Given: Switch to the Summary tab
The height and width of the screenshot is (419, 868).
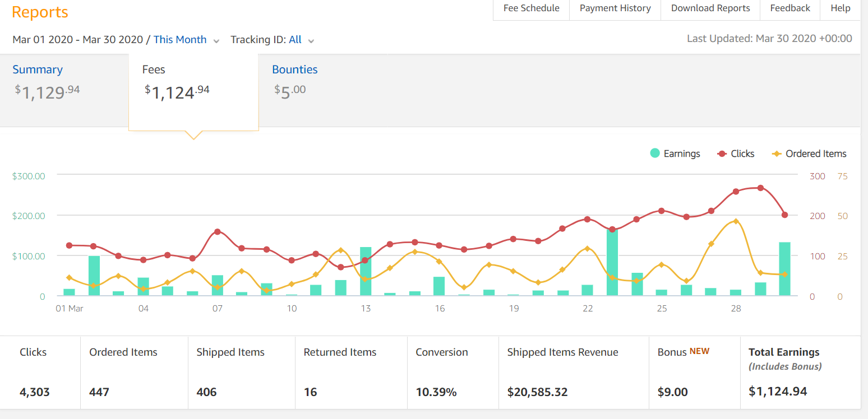Looking at the screenshot, I should tap(38, 69).
